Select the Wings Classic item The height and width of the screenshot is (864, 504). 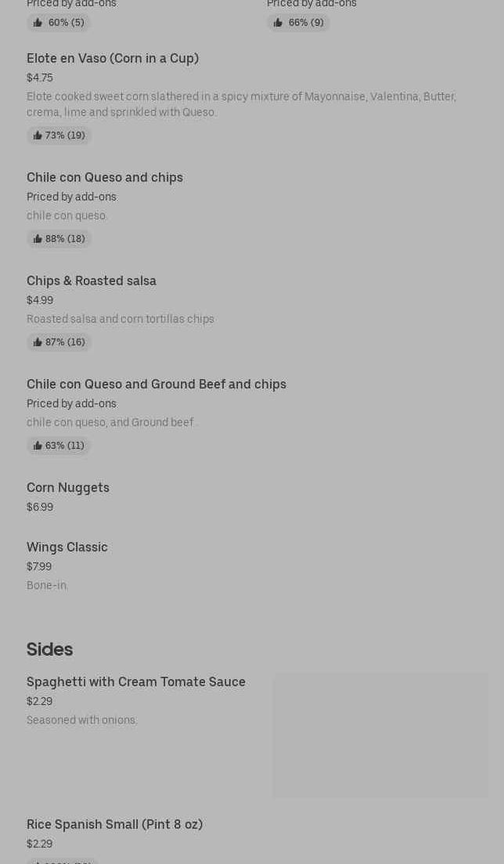[67, 548]
